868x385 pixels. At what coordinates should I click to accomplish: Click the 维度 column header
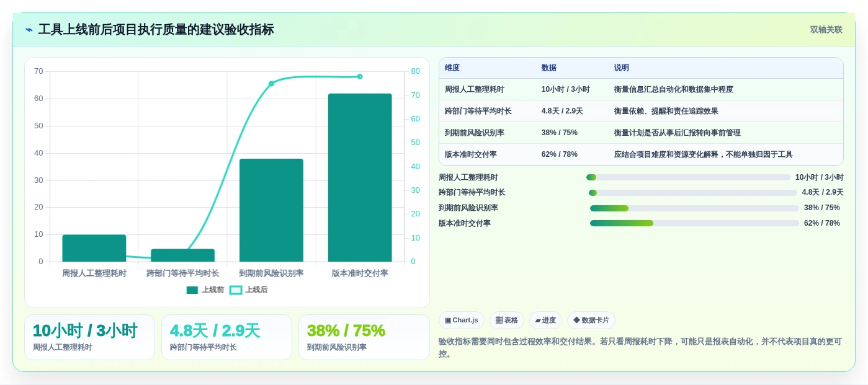[x=452, y=68]
